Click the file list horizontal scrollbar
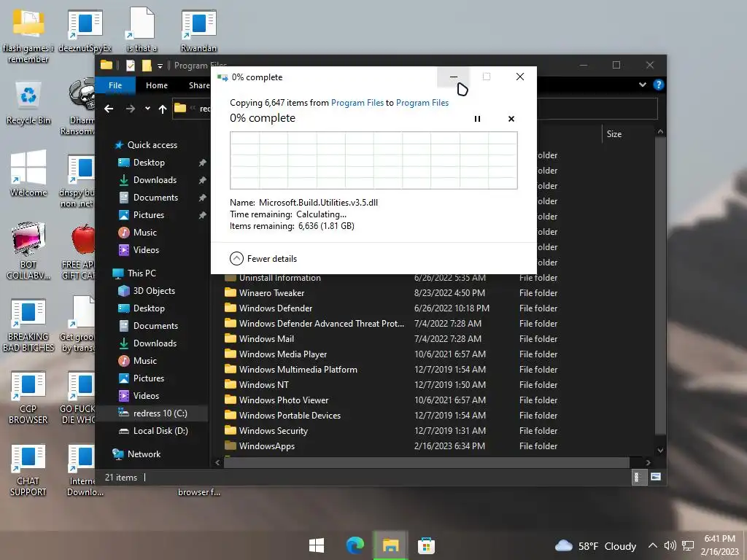 426,462
